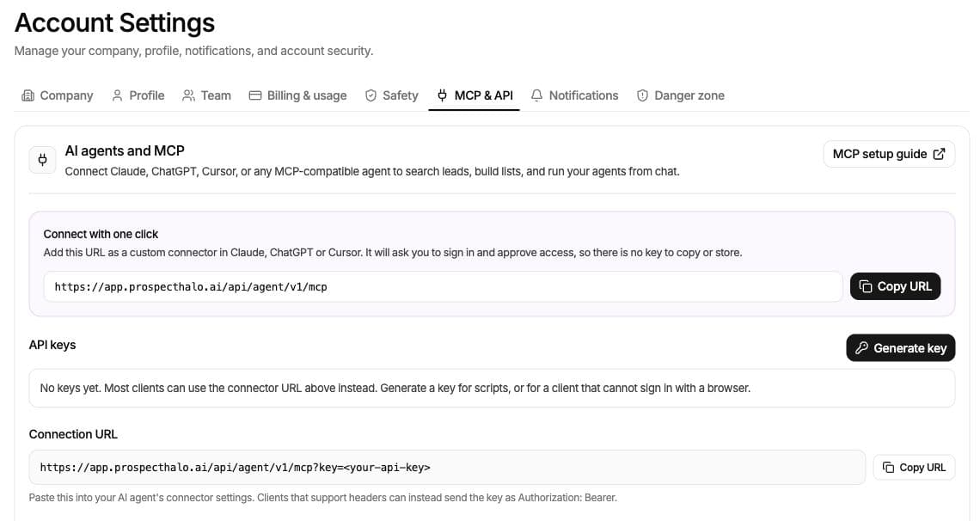This screenshot has height=521, width=980.
Task: Click the bell icon beside Notifications
Action: coord(537,95)
